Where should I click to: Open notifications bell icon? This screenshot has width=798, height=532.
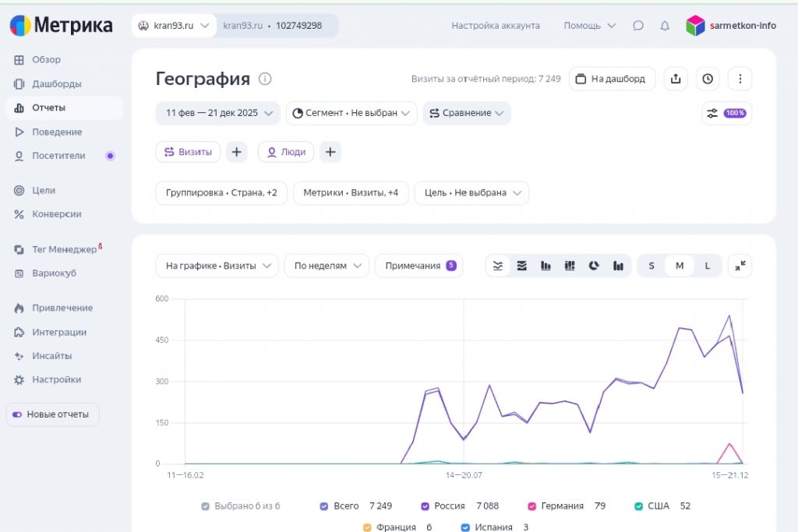pyautogui.click(x=665, y=26)
